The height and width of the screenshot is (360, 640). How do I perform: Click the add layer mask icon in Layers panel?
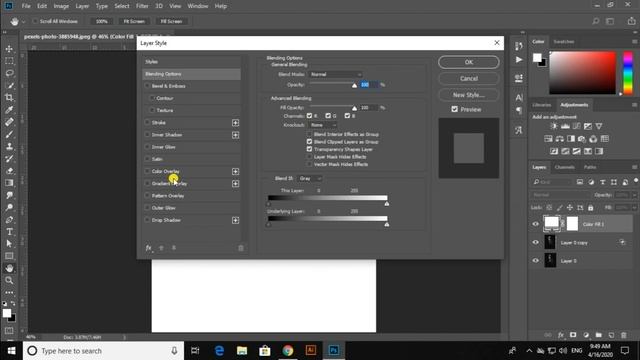(x=573, y=335)
